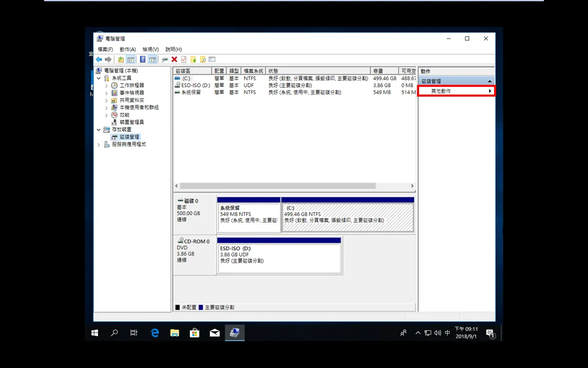The image size is (588, 368).
Task: Click the blue question mark Help icon
Action: point(142,59)
